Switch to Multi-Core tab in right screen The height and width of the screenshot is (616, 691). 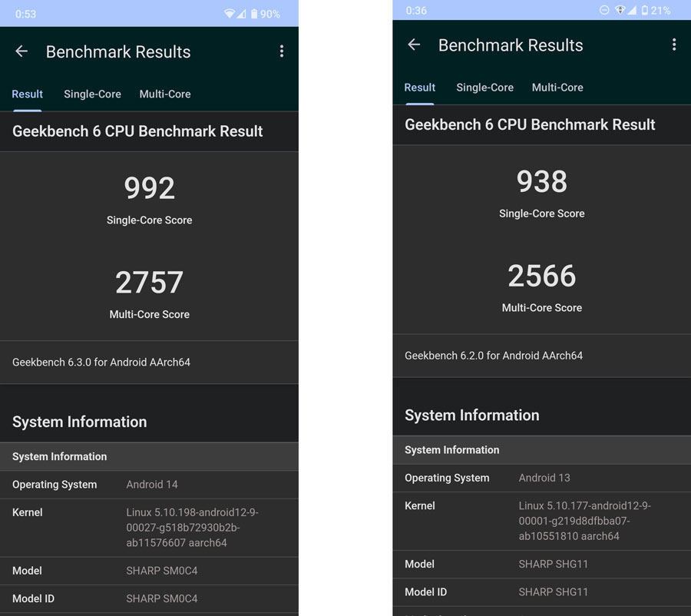(557, 88)
